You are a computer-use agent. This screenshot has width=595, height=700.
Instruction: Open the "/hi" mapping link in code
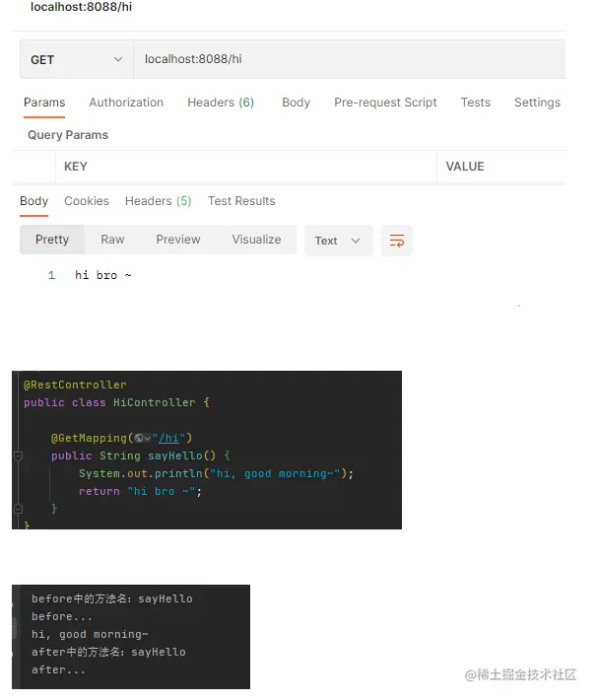(x=168, y=438)
